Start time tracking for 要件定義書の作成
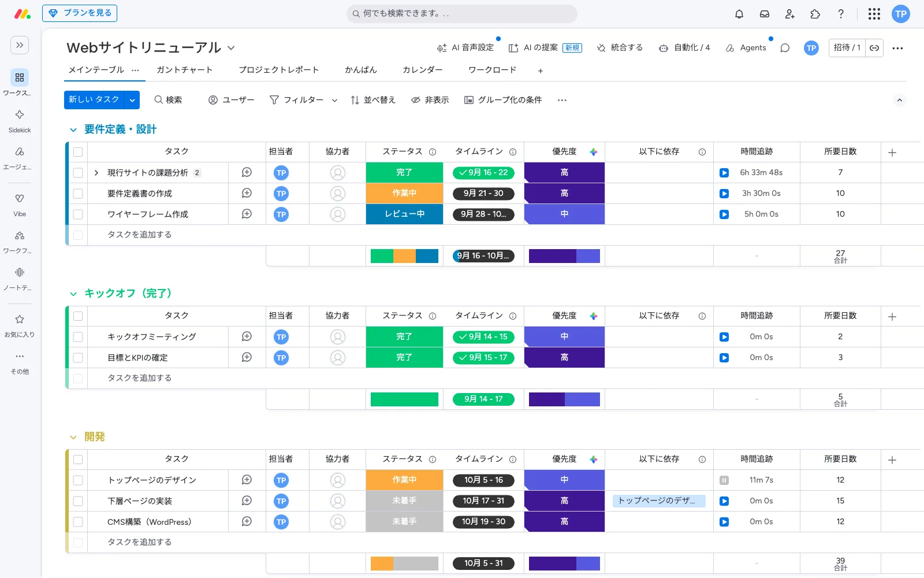 724,194
